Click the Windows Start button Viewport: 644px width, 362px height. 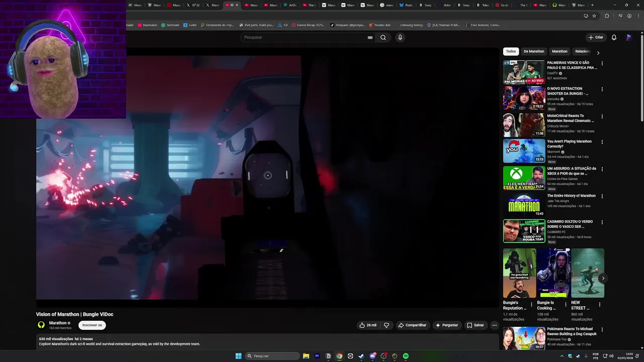tap(238, 356)
